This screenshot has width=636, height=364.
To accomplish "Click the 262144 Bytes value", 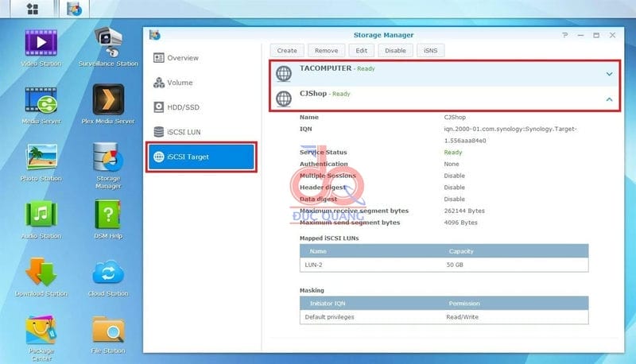I will coord(464,211).
